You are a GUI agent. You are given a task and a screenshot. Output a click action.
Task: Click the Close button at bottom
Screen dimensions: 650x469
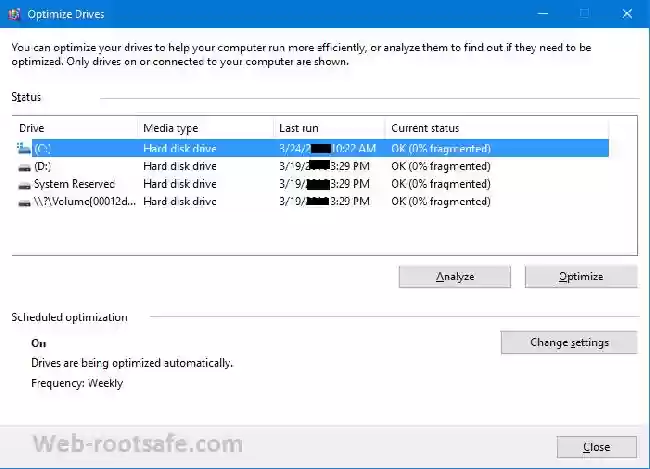[x=597, y=447]
